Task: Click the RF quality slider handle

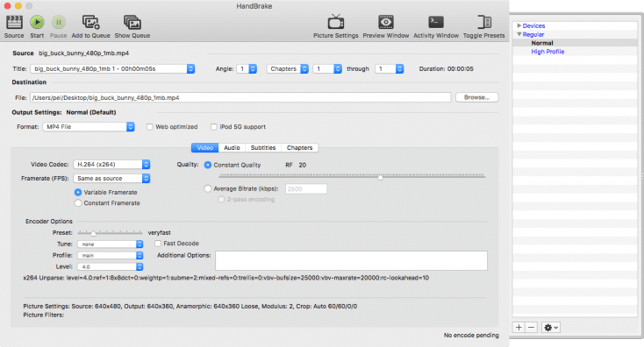Action: point(380,177)
